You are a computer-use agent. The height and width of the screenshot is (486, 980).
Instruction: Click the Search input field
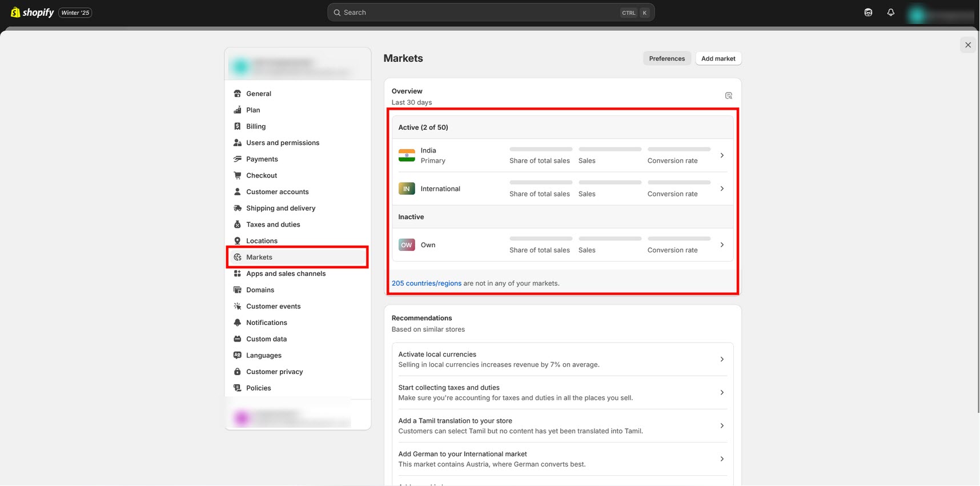[x=480, y=13]
